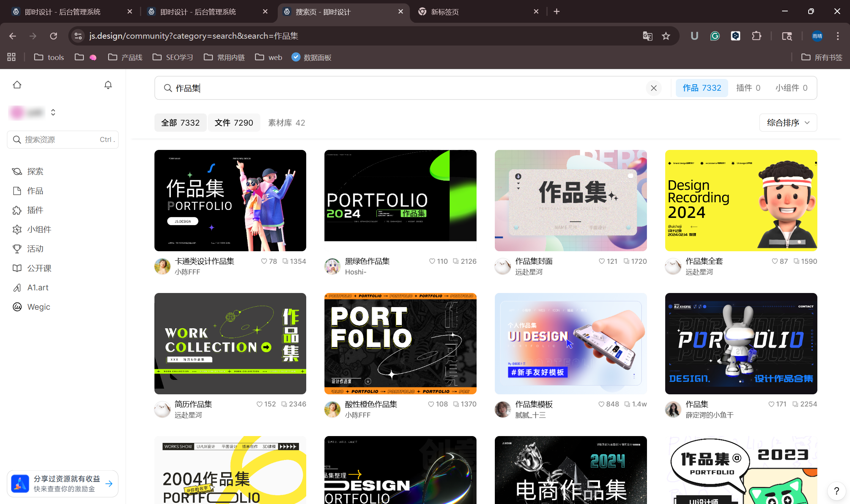Expand the 综合排序 sort dropdown
The image size is (850, 504).
tap(788, 123)
